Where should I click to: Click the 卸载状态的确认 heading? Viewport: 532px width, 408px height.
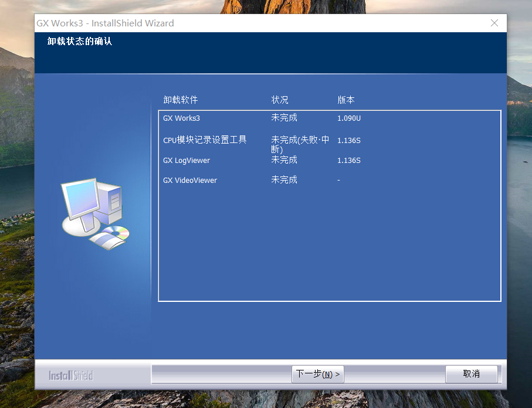point(80,42)
